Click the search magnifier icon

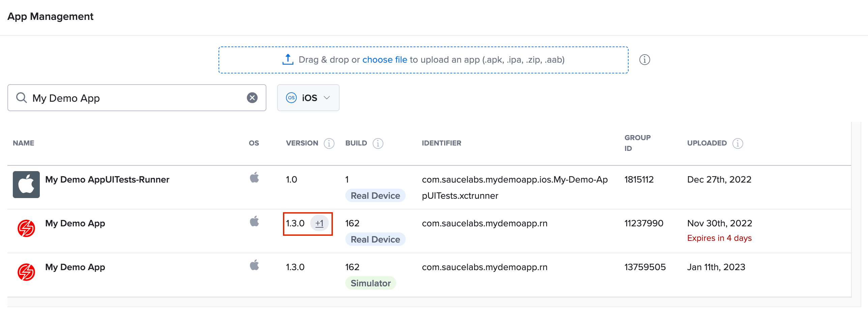click(x=22, y=98)
